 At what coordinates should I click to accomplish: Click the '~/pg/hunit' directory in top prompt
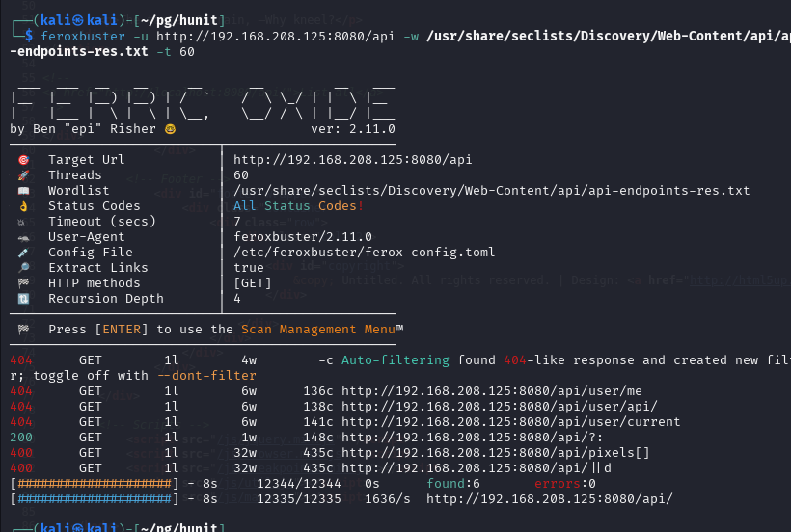click(x=179, y=20)
